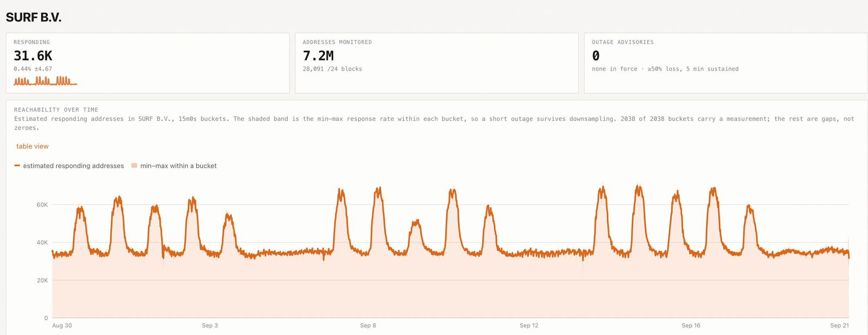Click the Aug 30 x-axis label

[62, 325]
